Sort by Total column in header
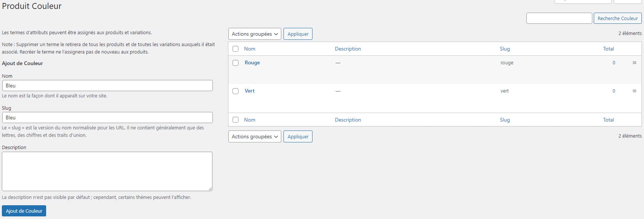The width and height of the screenshot is (644, 219). click(x=609, y=49)
